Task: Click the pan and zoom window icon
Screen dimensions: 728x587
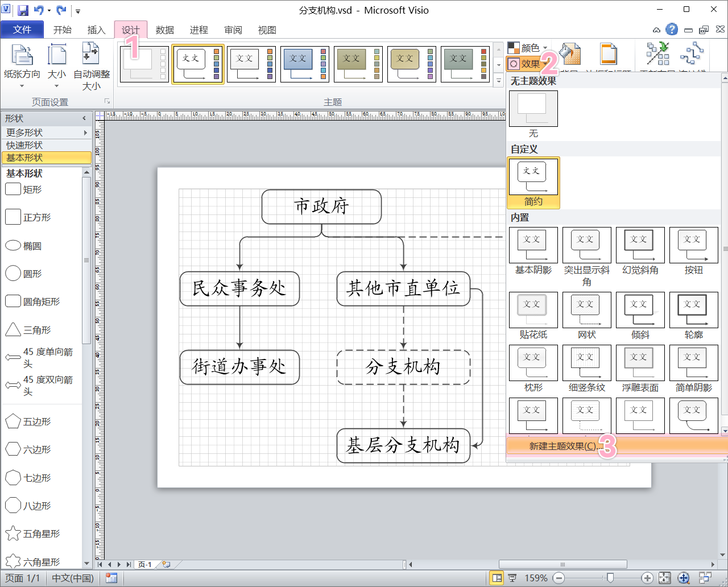Action: pos(684,578)
